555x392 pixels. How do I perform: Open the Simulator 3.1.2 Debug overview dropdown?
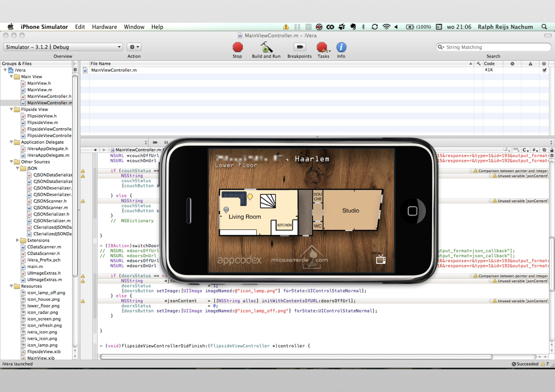tap(63, 47)
